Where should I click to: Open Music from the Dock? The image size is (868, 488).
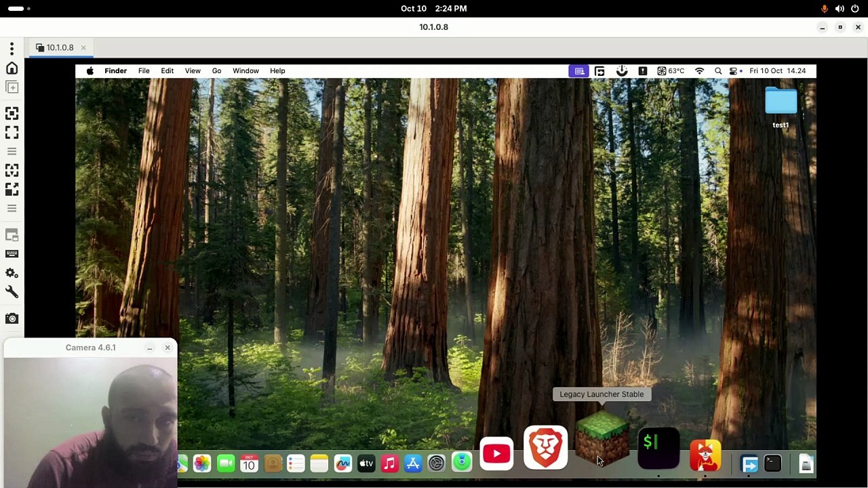coord(389,463)
